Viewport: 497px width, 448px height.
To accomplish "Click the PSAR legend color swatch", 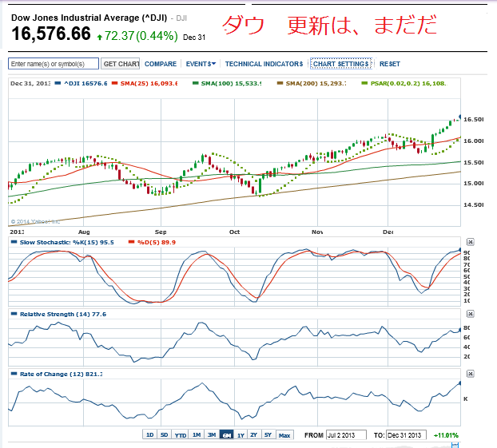I will click(x=364, y=83).
